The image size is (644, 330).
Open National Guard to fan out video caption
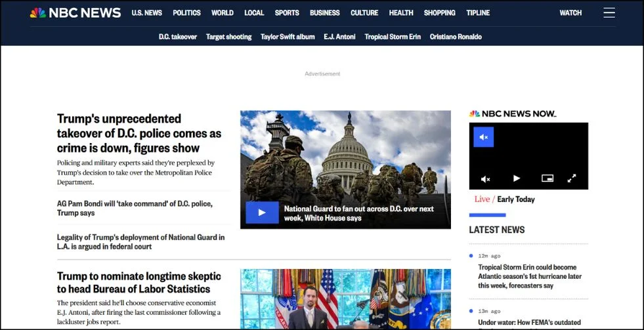pyautogui.click(x=359, y=213)
